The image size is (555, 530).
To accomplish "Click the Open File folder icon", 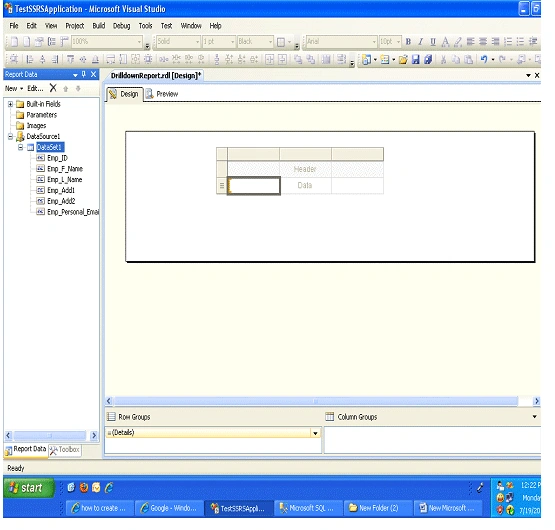I will pyautogui.click(x=403, y=59).
